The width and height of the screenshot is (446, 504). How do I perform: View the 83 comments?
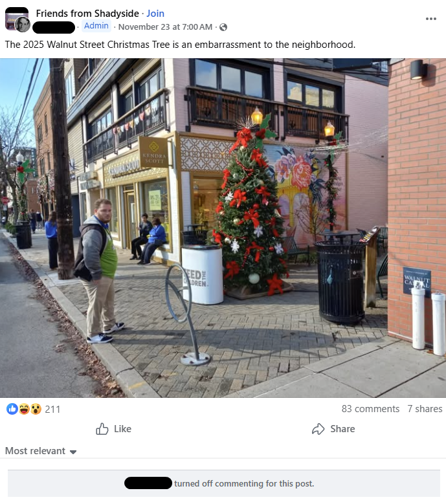point(370,408)
